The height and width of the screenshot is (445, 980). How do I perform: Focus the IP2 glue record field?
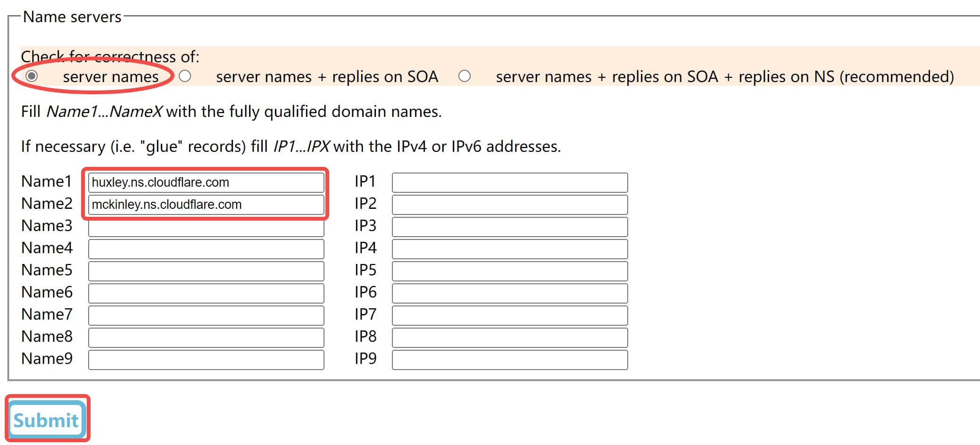(509, 205)
